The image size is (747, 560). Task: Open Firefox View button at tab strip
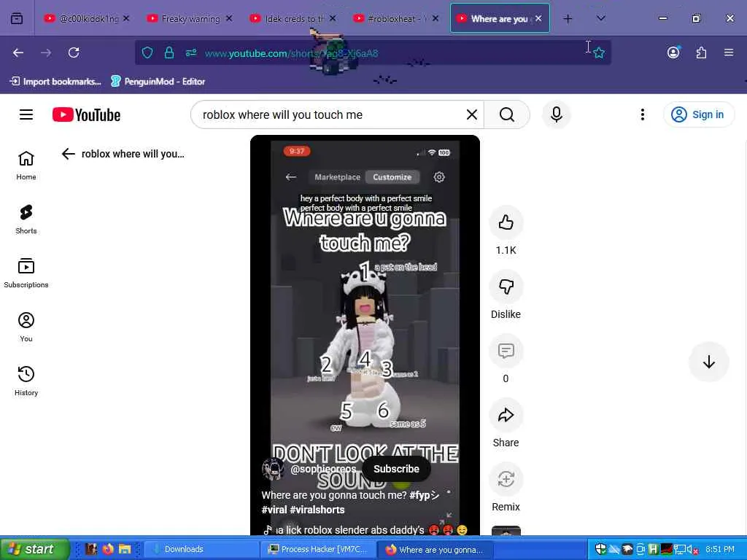[x=17, y=18]
